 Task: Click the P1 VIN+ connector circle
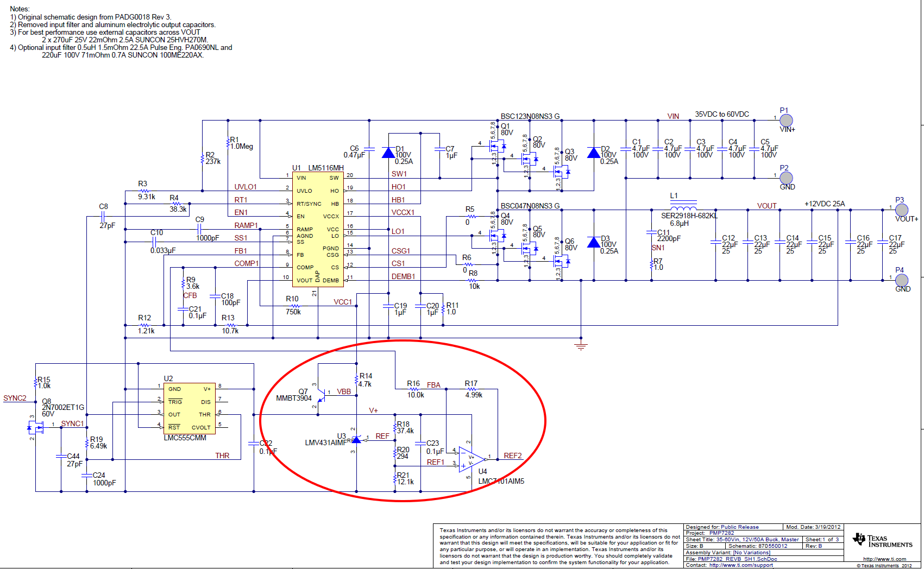786,121
